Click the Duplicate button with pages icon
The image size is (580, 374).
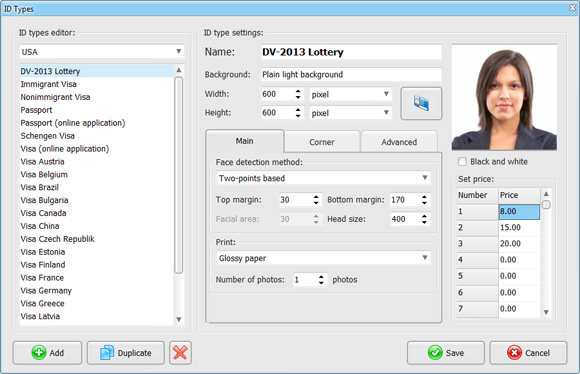coord(126,353)
